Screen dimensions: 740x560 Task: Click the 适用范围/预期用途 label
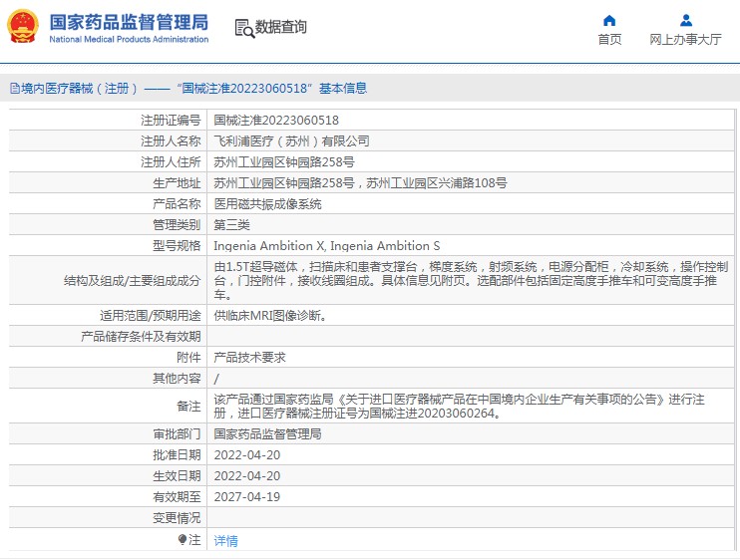pos(150,315)
